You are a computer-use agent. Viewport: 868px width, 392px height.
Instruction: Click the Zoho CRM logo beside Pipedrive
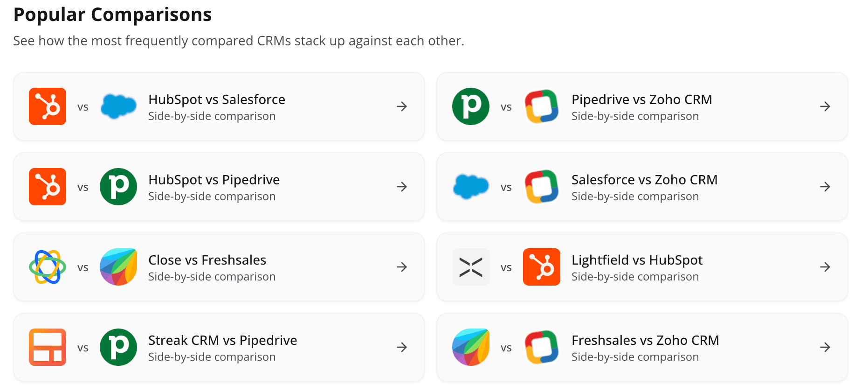pyautogui.click(x=542, y=106)
